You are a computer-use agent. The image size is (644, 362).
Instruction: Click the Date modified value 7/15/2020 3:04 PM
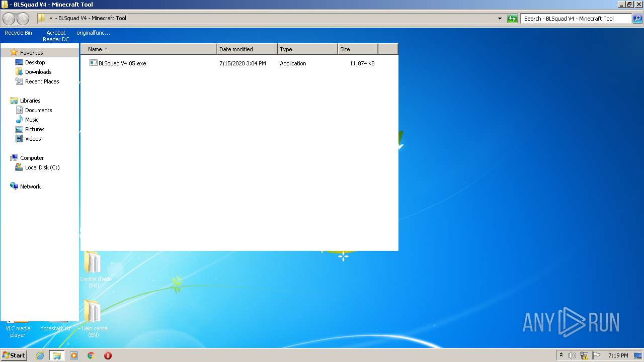pyautogui.click(x=243, y=63)
